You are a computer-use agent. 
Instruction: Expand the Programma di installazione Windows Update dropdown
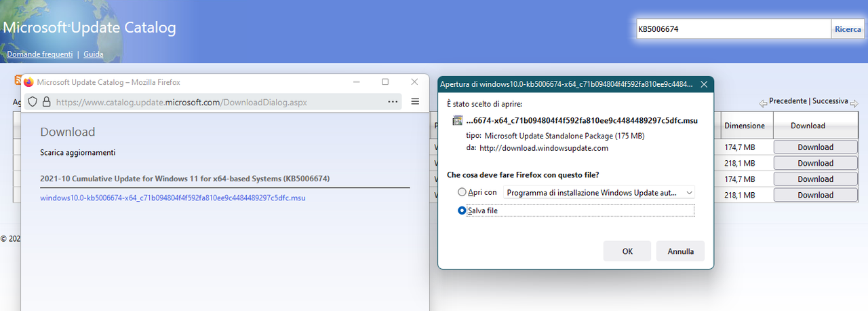pyautogui.click(x=599, y=193)
